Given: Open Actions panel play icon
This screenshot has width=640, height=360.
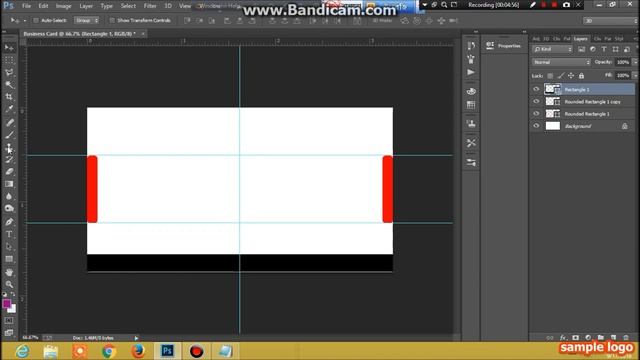Looking at the screenshot, I should click(x=471, y=72).
